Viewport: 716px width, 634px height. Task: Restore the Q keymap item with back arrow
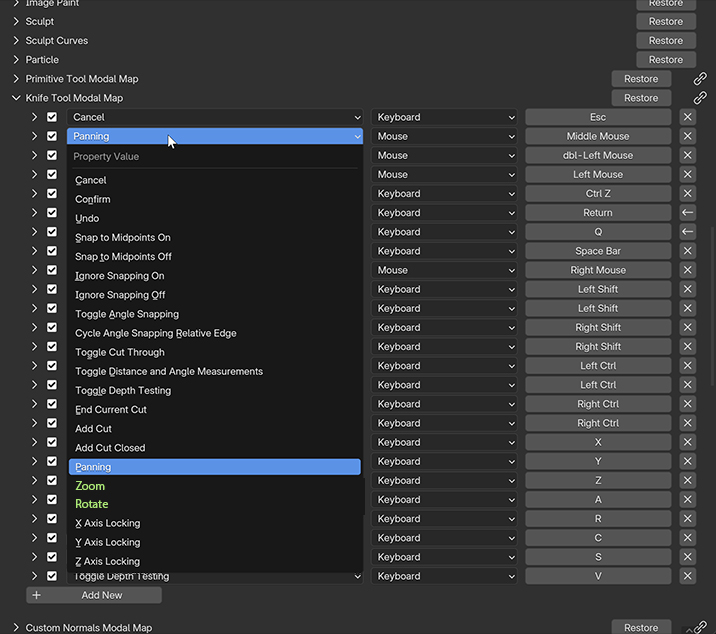click(687, 232)
